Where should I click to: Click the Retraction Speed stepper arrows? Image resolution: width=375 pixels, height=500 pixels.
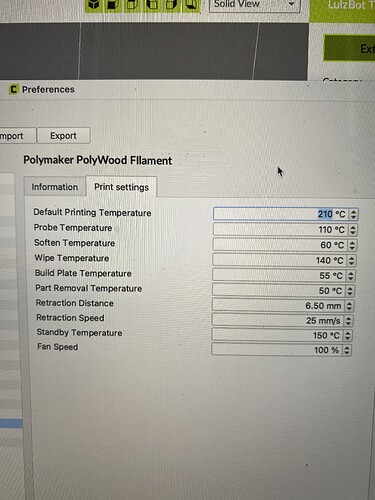348,321
